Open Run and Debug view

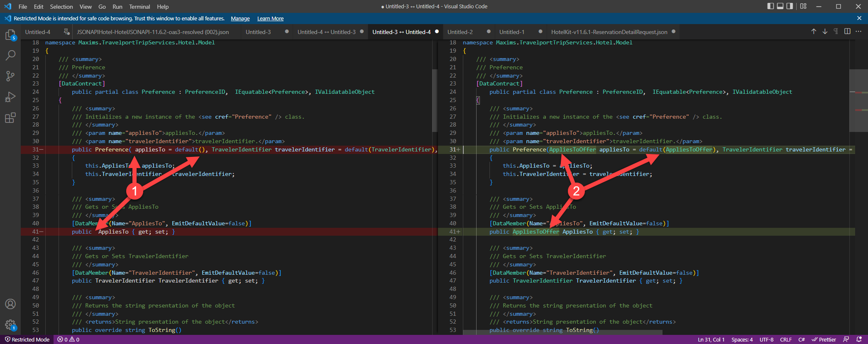[10, 97]
